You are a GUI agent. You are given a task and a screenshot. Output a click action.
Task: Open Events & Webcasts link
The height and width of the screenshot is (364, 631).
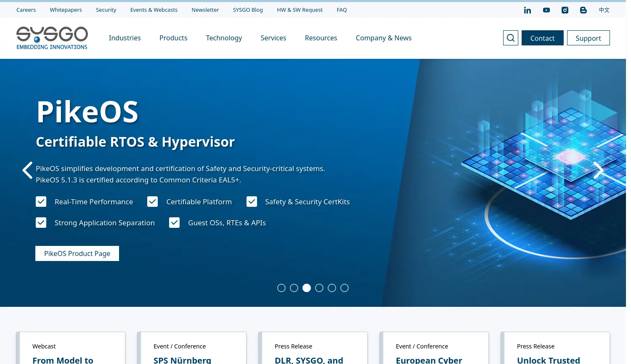154,10
